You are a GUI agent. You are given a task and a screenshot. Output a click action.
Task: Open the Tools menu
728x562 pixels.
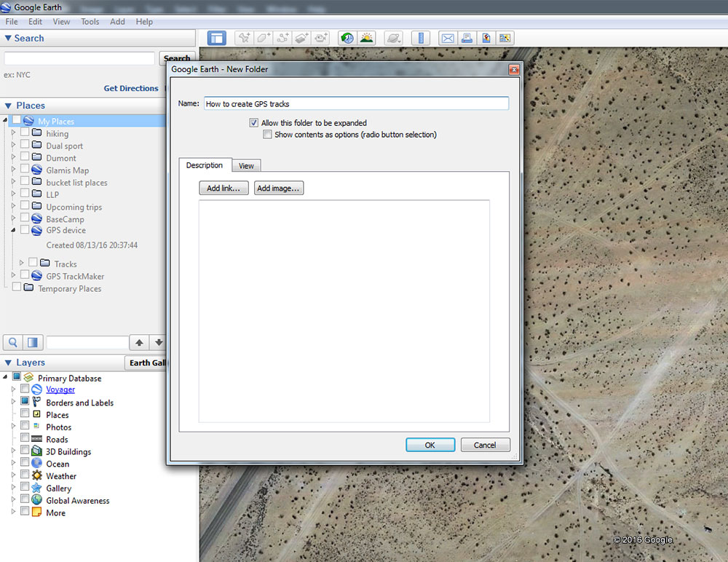pos(90,21)
